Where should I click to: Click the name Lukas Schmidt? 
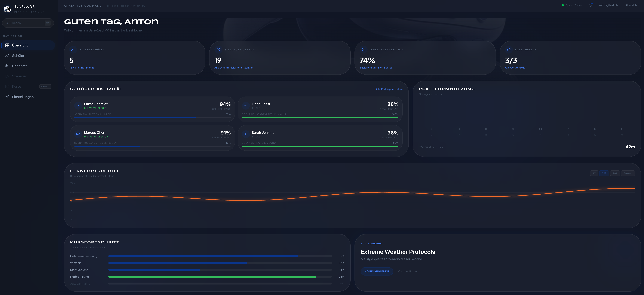pyautogui.click(x=96, y=104)
